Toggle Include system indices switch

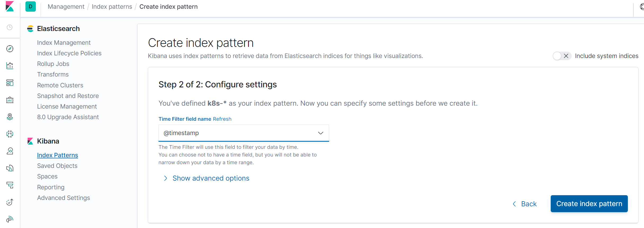point(562,56)
